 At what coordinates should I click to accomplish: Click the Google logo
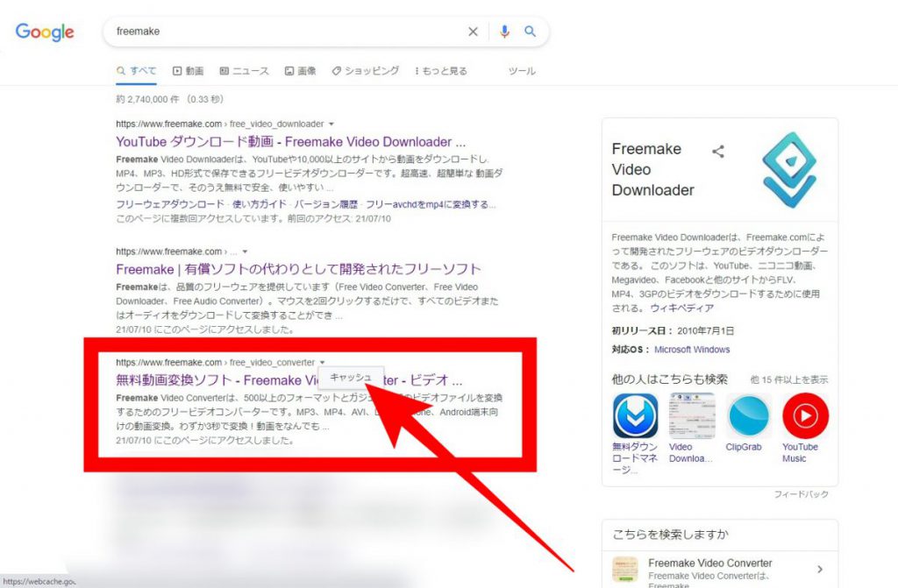[45, 32]
